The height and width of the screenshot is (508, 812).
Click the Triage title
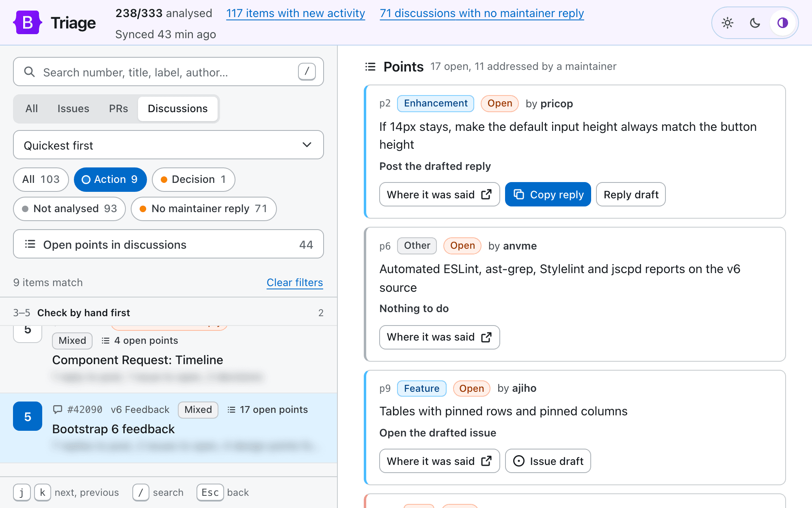coord(73,23)
